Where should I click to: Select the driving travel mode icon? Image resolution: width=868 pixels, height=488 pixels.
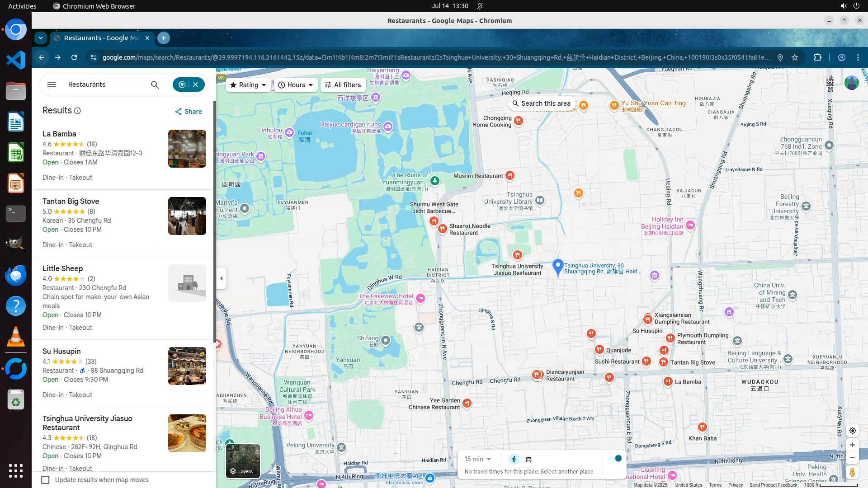(528, 459)
